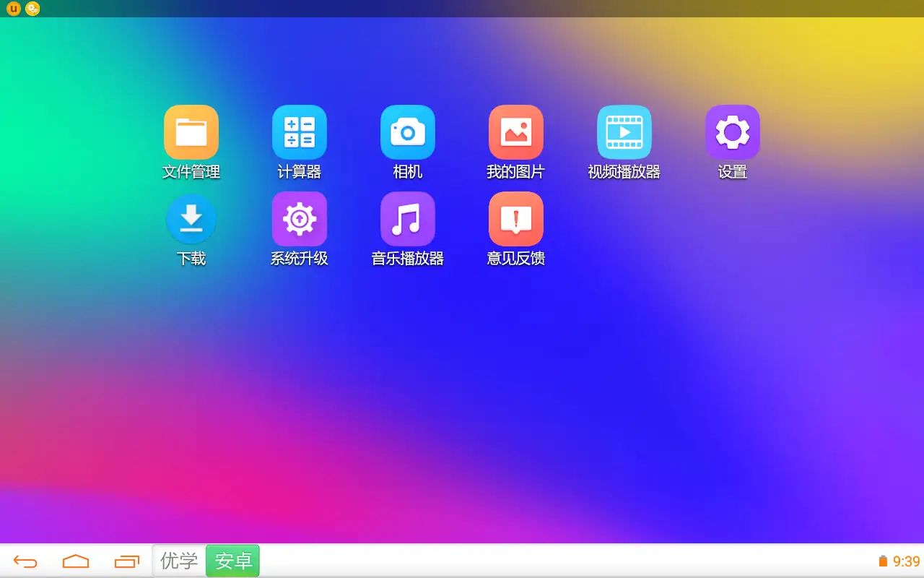Tap the back arrow navigation button
The width and height of the screenshot is (924, 578).
[x=25, y=561]
